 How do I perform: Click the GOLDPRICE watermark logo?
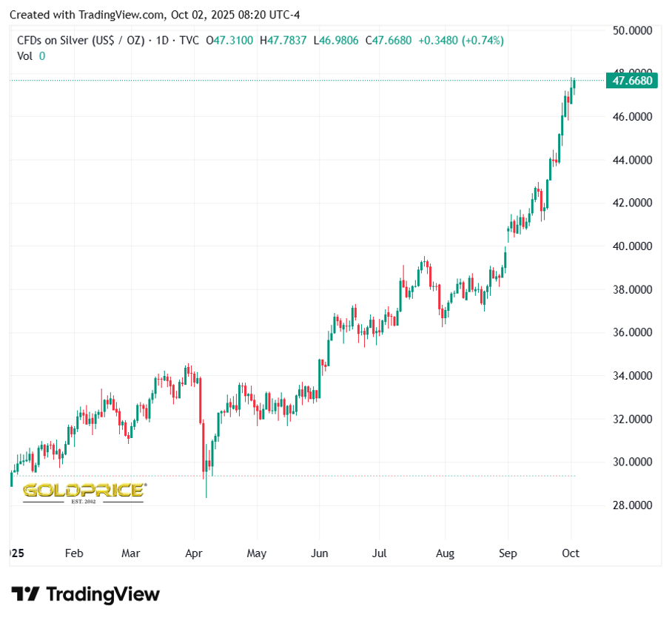[x=83, y=491]
